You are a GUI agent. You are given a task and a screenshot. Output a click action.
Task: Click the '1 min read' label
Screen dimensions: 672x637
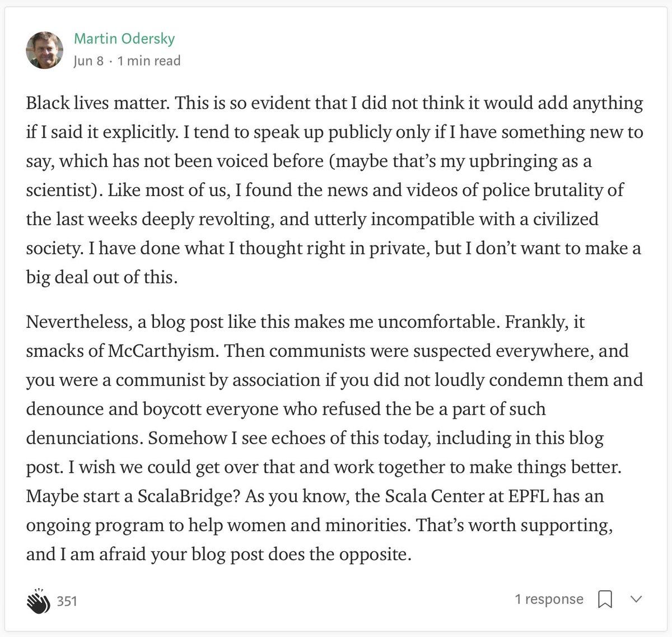click(149, 61)
